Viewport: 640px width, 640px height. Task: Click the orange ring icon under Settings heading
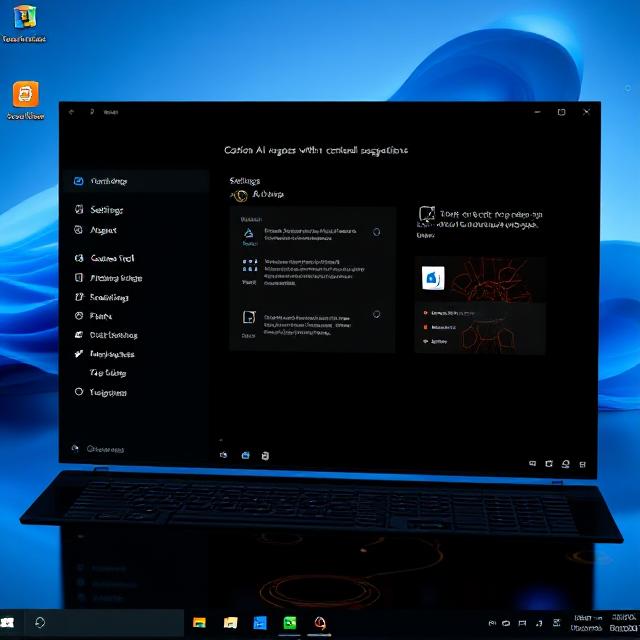(240, 196)
